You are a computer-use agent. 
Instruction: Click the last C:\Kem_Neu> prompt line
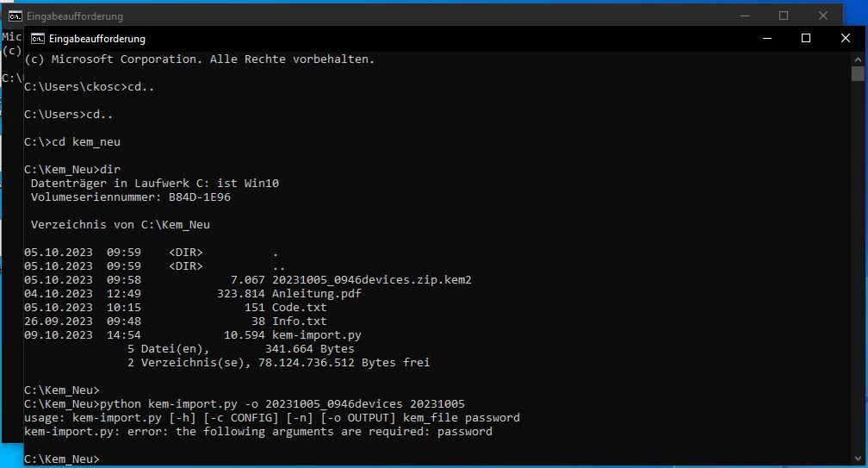pyautogui.click(x=62, y=459)
